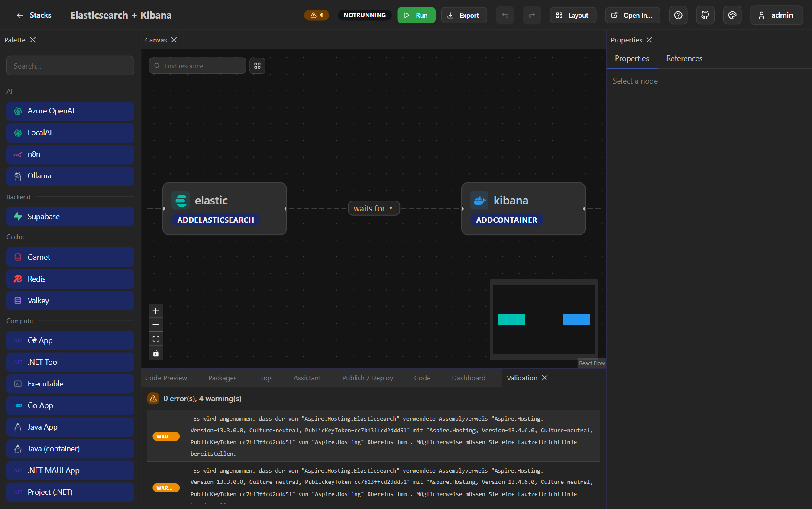This screenshot has width=812, height=509.
Task: Select Supabase palette item
Action: pos(70,217)
